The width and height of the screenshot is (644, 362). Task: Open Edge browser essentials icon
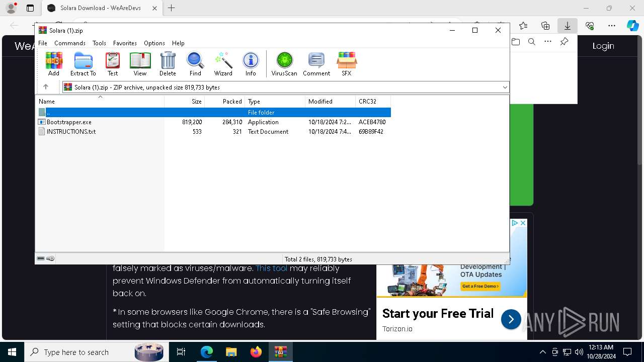[590, 26]
